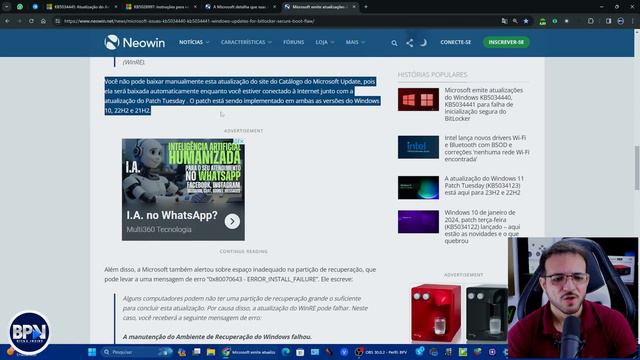This screenshot has height=360, width=640.
Task: Click the share icon in Neowin header
Action: click(x=409, y=42)
